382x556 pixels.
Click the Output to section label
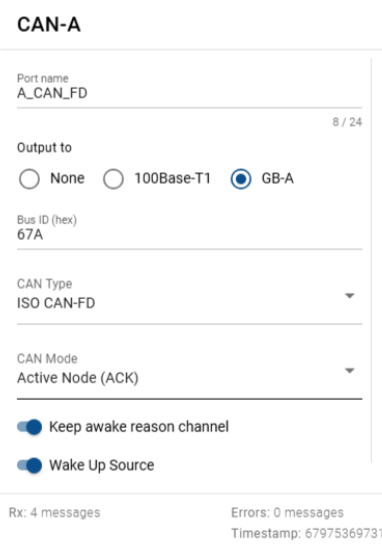coord(44,148)
